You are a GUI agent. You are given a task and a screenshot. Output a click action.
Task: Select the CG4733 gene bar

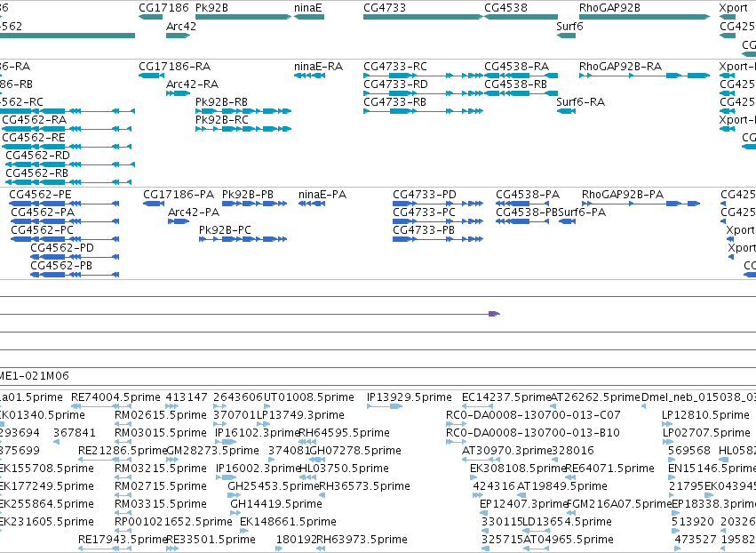pos(424,17)
